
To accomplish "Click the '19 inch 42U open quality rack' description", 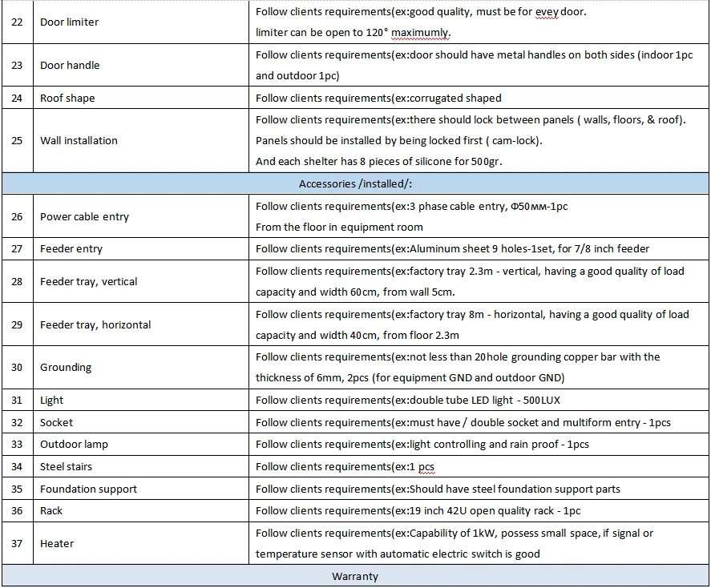I will [482, 510].
